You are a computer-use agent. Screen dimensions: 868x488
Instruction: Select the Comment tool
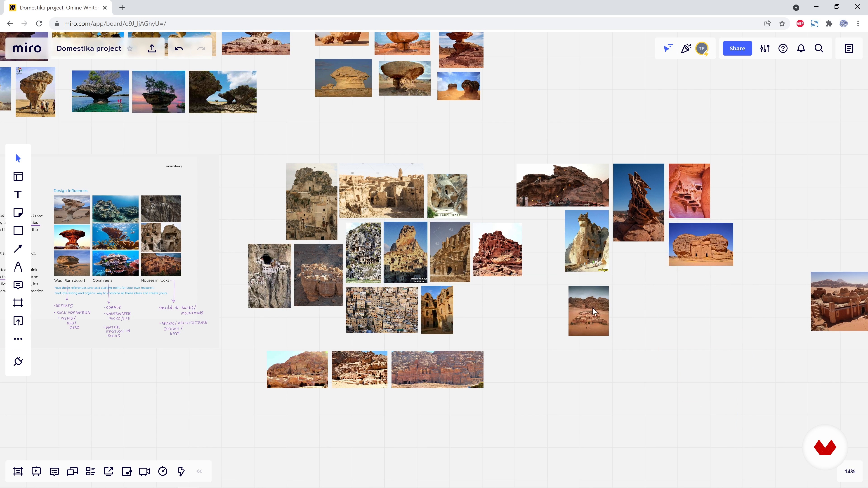[x=18, y=285]
